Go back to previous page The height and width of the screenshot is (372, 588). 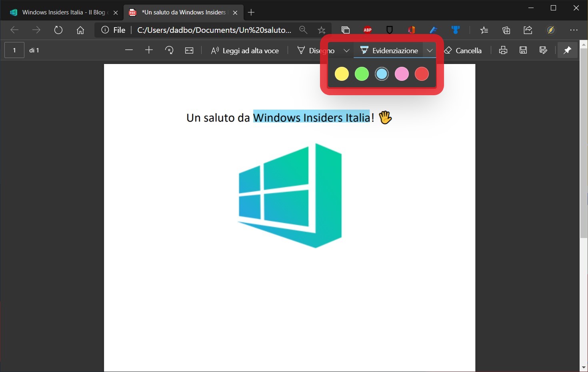click(x=14, y=30)
